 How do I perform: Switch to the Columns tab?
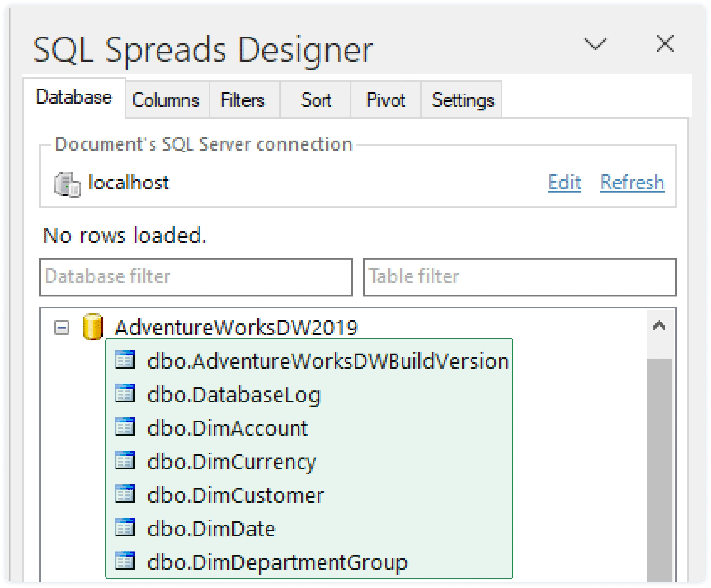(x=165, y=100)
